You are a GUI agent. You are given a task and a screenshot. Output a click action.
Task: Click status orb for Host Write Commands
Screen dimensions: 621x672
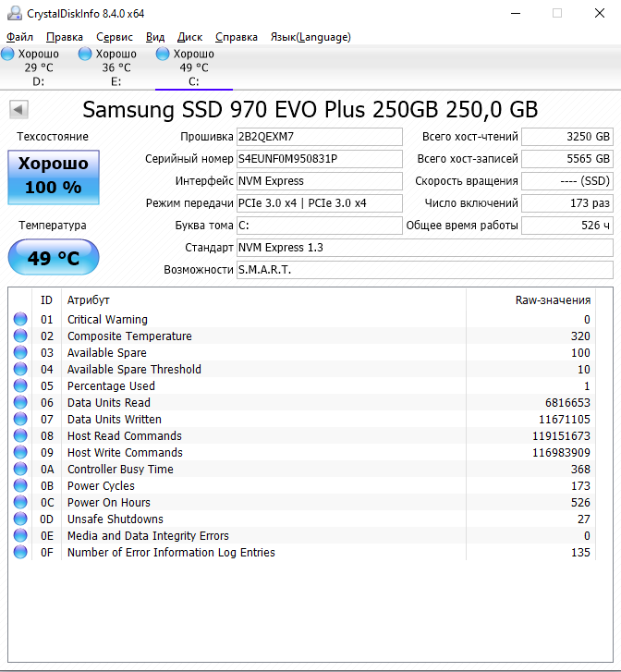point(20,452)
